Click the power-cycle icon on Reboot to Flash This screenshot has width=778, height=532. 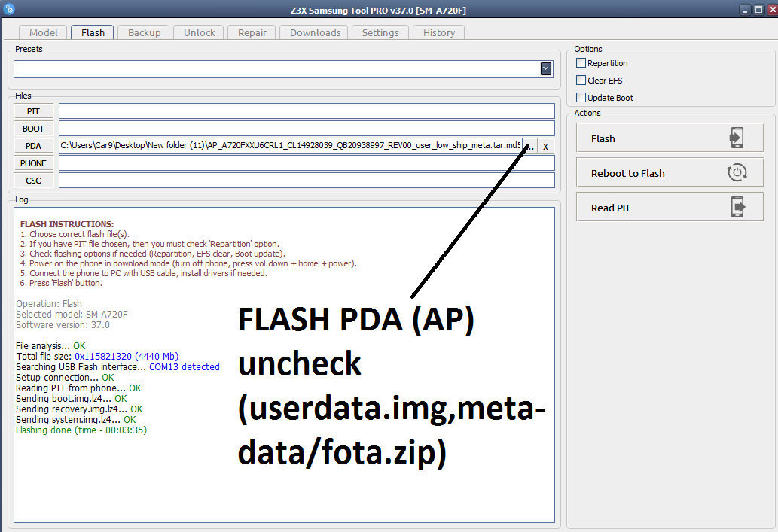click(x=737, y=172)
